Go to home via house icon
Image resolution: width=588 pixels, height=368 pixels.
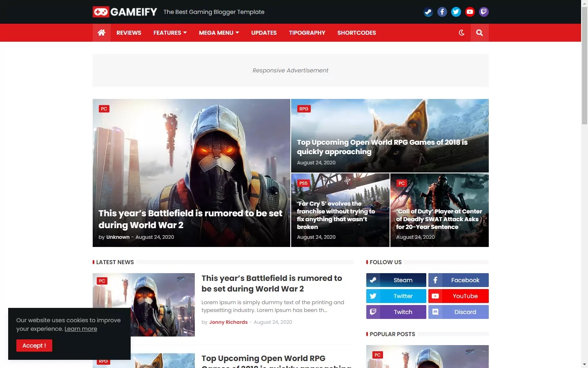[102, 33]
